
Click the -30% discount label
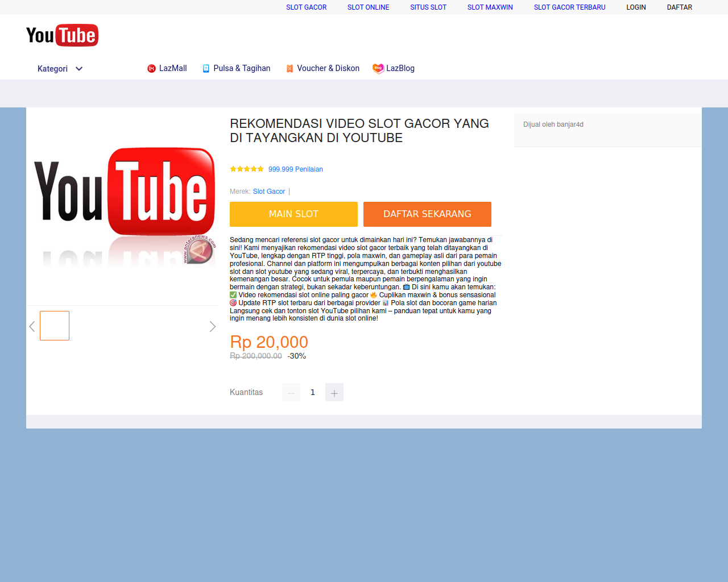coord(297,356)
